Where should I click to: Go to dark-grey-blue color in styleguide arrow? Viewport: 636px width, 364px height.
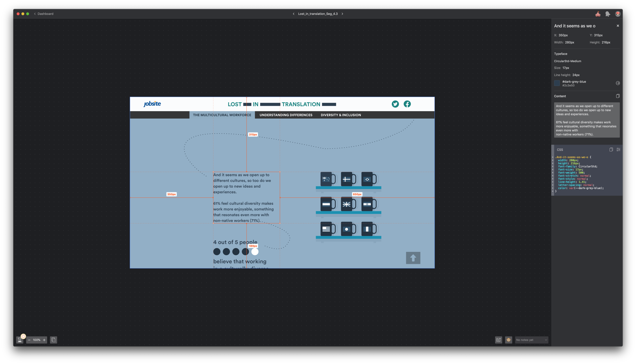618,83
